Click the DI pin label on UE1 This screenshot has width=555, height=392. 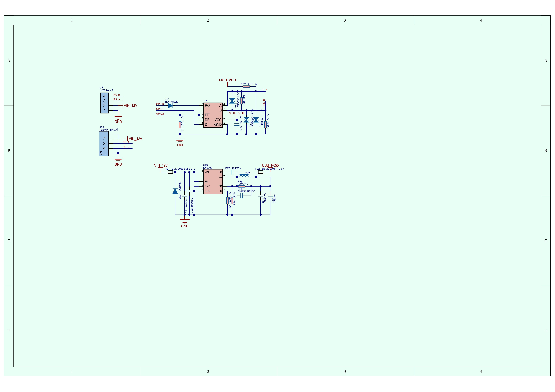(x=206, y=124)
